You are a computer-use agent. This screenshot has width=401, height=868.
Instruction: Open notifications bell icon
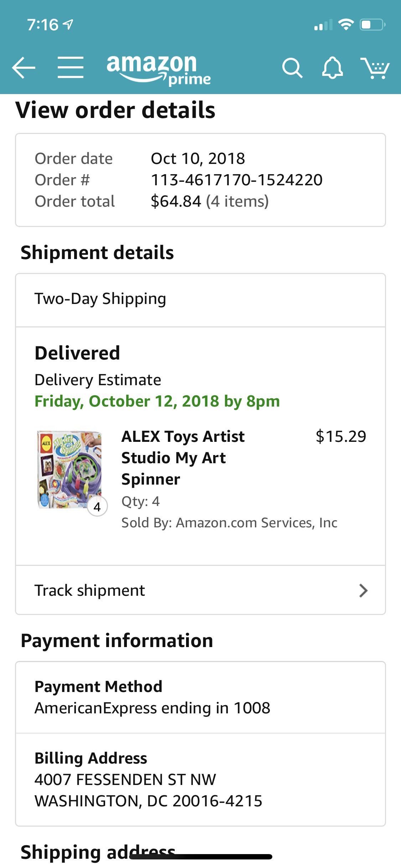pyautogui.click(x=332, y=68)
